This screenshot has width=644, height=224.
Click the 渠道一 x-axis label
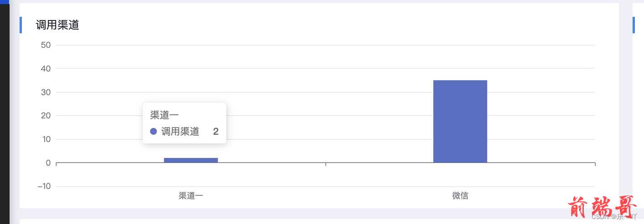191,196
